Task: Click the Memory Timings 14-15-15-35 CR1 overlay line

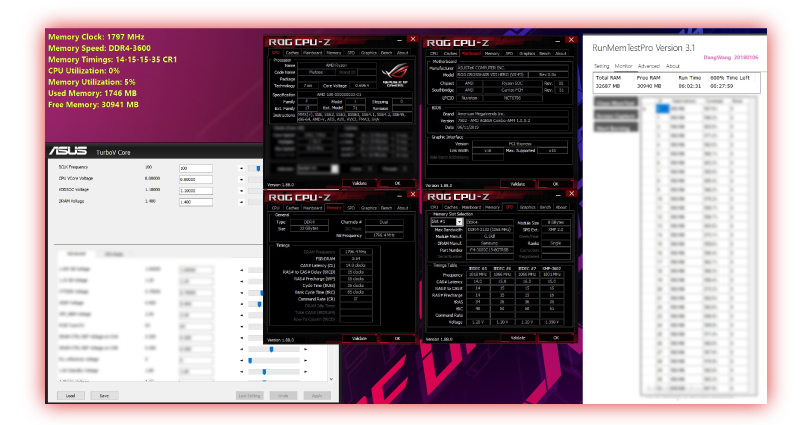Action: [112, 59]
